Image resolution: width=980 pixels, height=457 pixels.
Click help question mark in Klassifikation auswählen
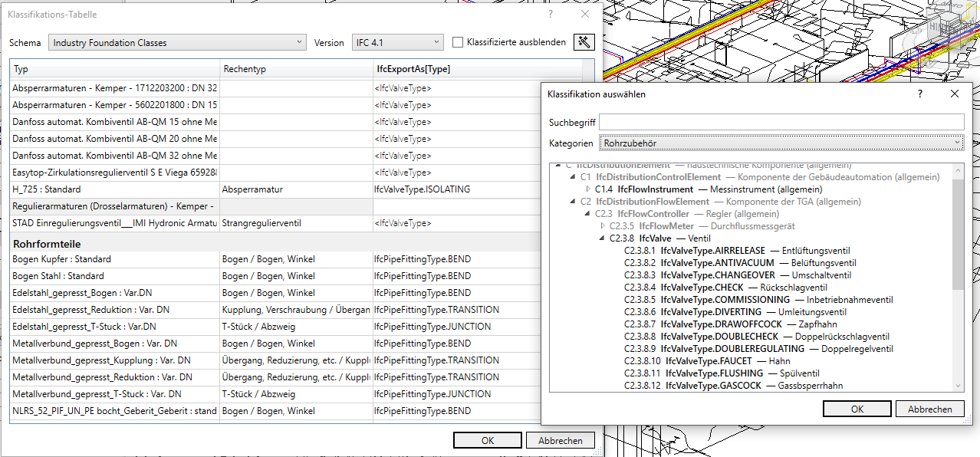coord(919,94)
